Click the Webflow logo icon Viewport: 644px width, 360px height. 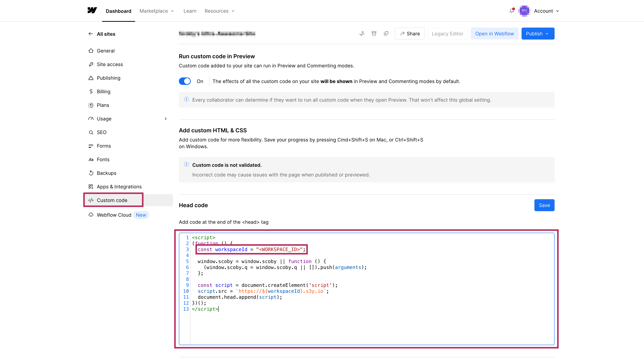pos(92,10)
